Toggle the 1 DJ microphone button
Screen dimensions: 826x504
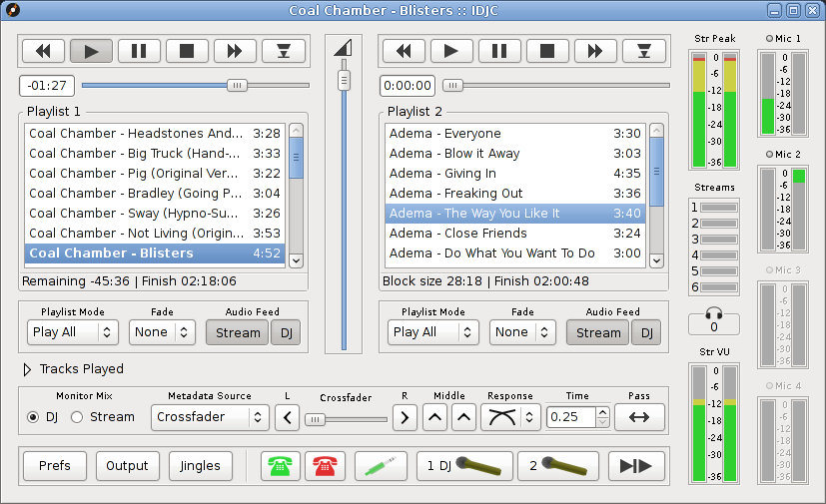[464, 466]
